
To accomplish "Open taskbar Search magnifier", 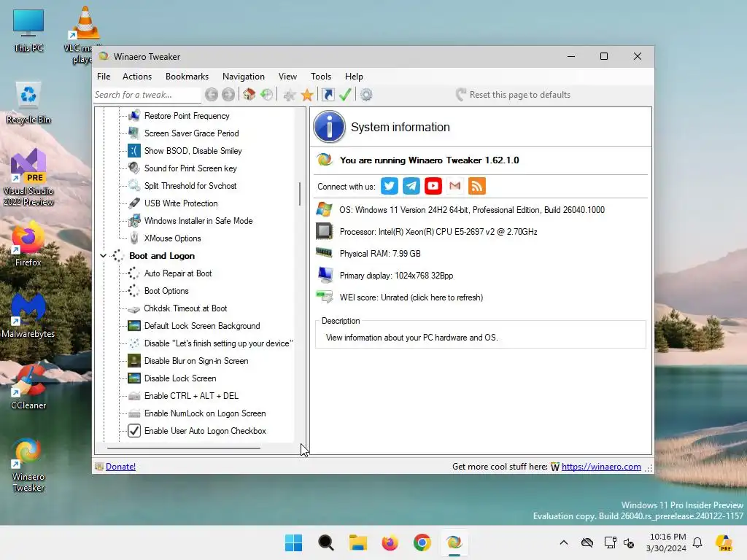I will tap(326, 542).
